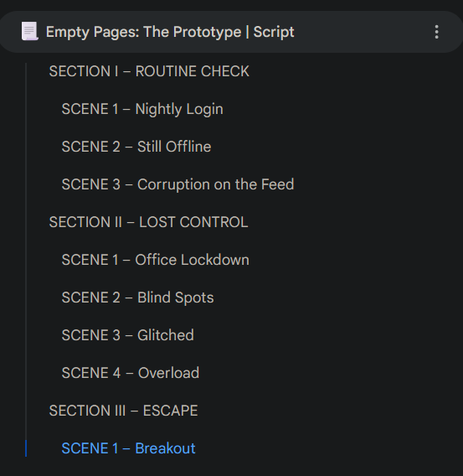Jump to Section I – Routine Check heading
Viewport: 463px width, 476px height.
point(149,71)
